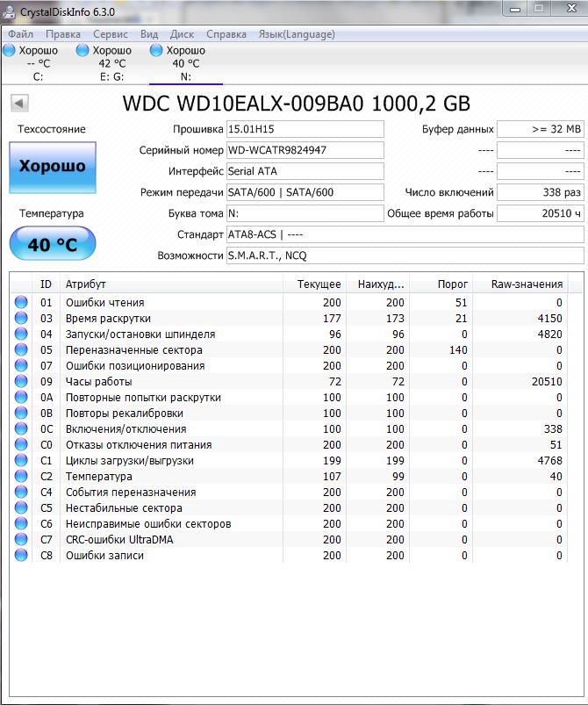Click the Общее время работы 20510 ч field
Viewport: 588px width, 705px height.
coord(540,213)
